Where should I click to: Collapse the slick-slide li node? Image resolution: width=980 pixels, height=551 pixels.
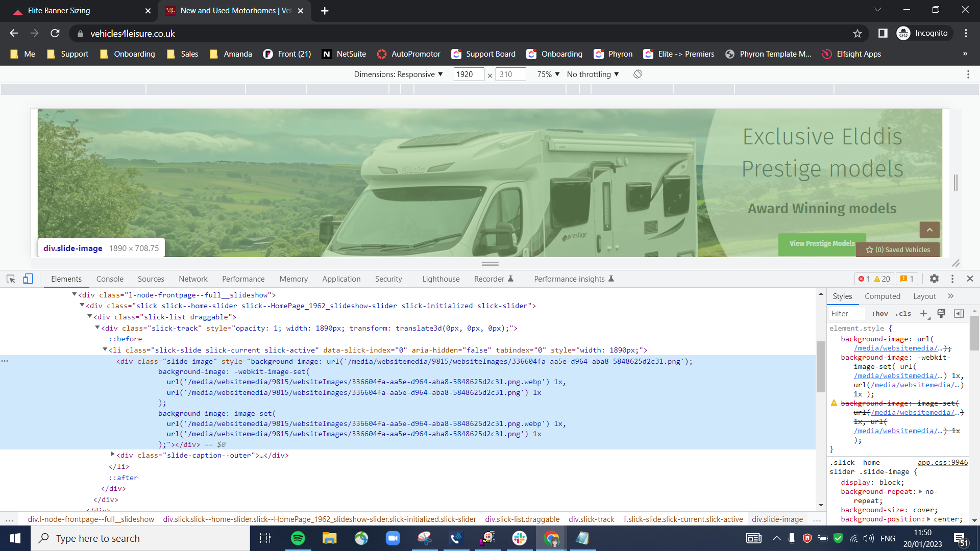(105, 349)
